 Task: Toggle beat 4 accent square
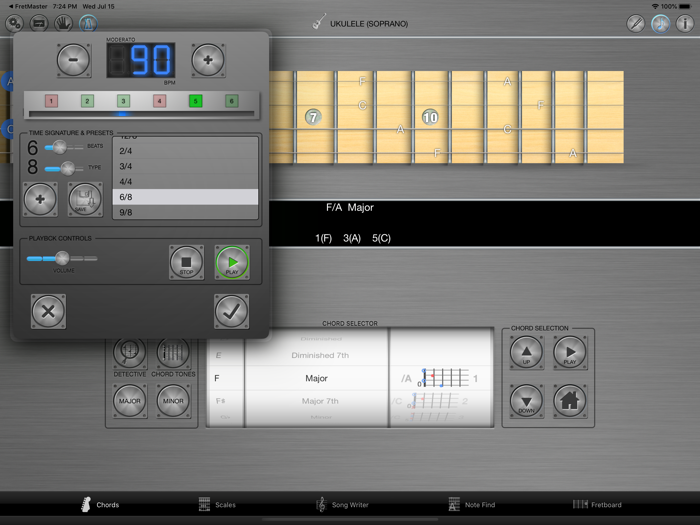tap(159, 101)
